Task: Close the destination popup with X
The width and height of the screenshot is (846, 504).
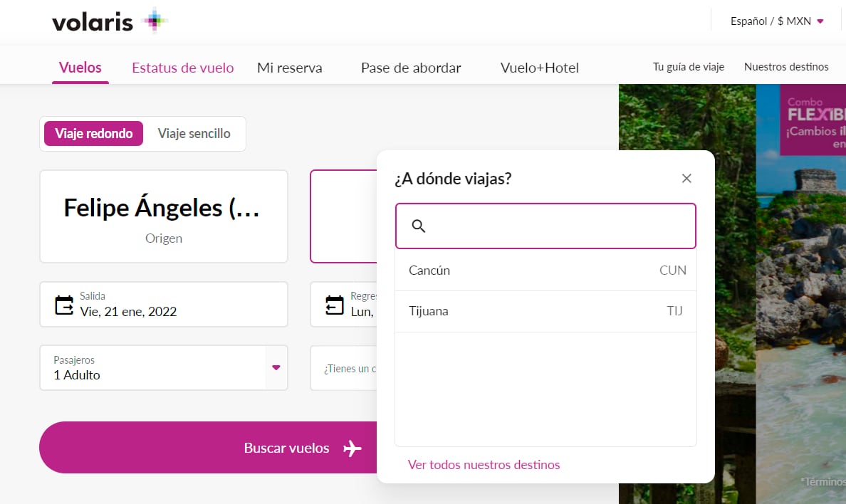Action: (686, 179)
